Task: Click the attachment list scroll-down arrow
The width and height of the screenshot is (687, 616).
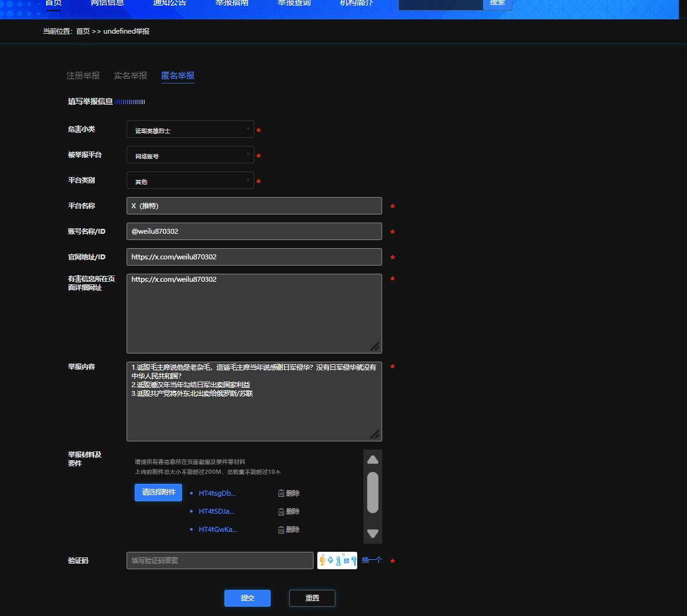Action: (x=373, y=533)
